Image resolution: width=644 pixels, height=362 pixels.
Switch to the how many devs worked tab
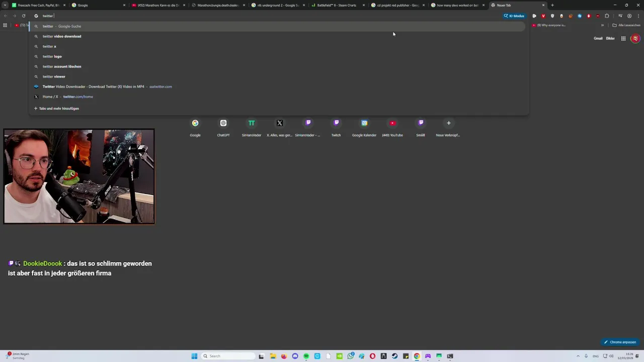coord(457,5)
